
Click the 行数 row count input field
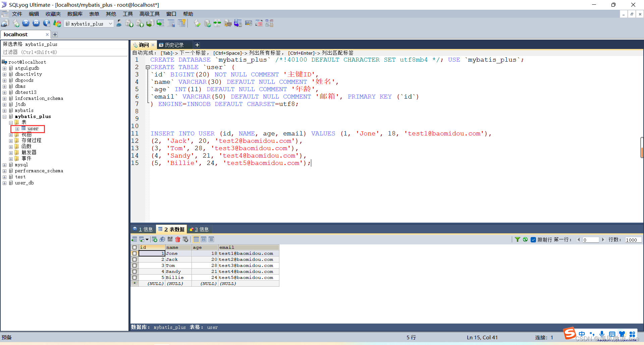[x=633, y=240]
